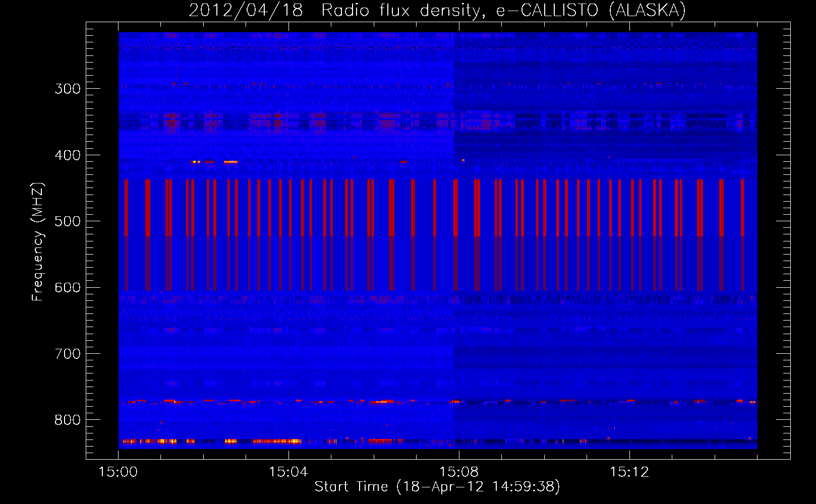Click the 700 frequency tick label
Viewport: 816px width, 504px height.
(68, 354)
